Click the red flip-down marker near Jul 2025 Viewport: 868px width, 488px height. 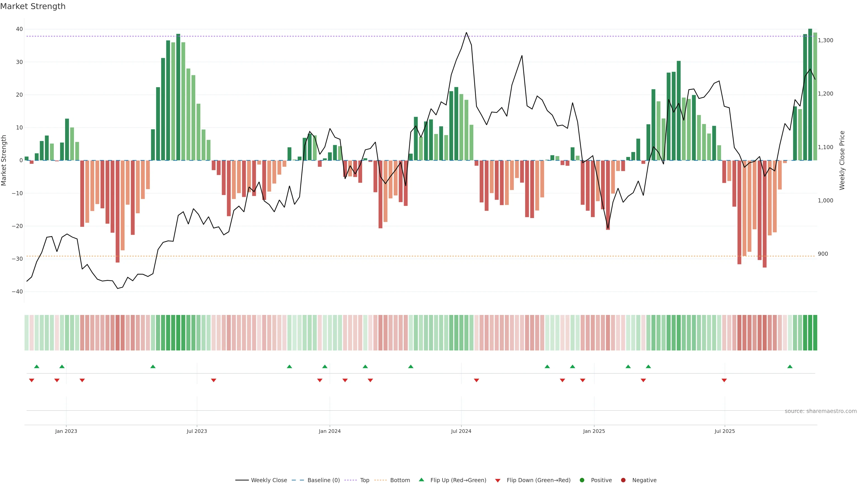click(x=724, y=380)
